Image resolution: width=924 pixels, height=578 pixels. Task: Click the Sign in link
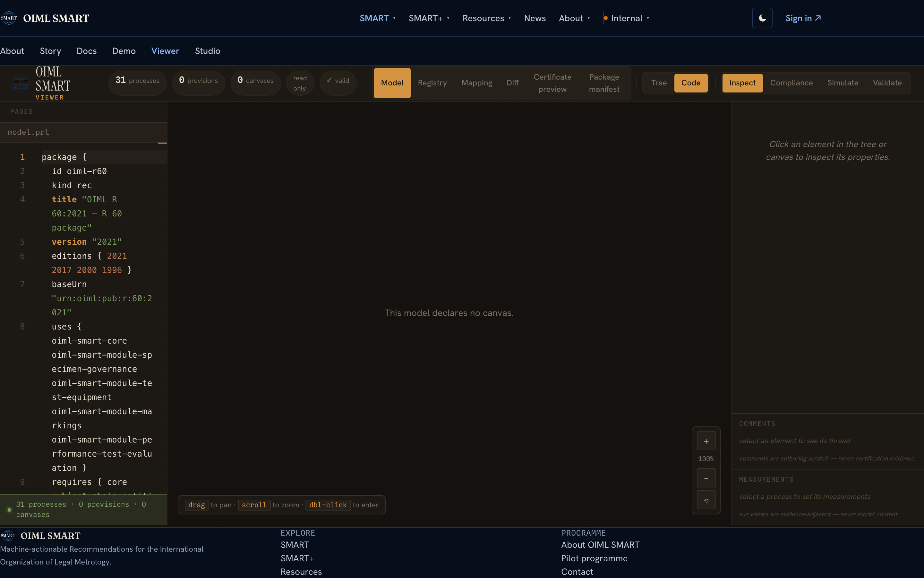(x=803, y=18)
